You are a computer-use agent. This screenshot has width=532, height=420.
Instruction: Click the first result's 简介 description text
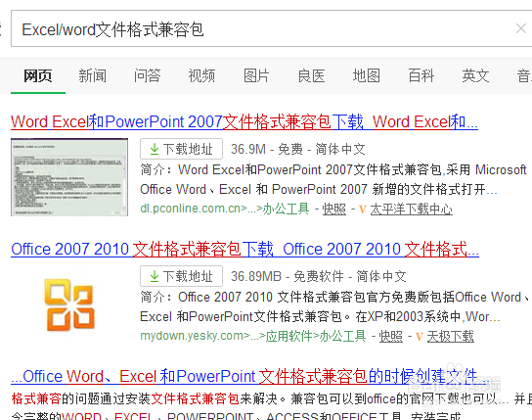click(x=333, y=179)
